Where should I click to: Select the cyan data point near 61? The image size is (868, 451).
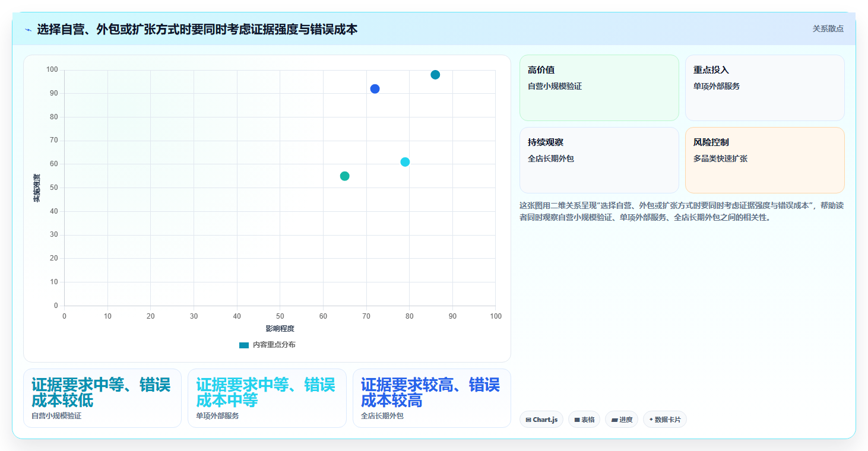(x=405, y=162)
